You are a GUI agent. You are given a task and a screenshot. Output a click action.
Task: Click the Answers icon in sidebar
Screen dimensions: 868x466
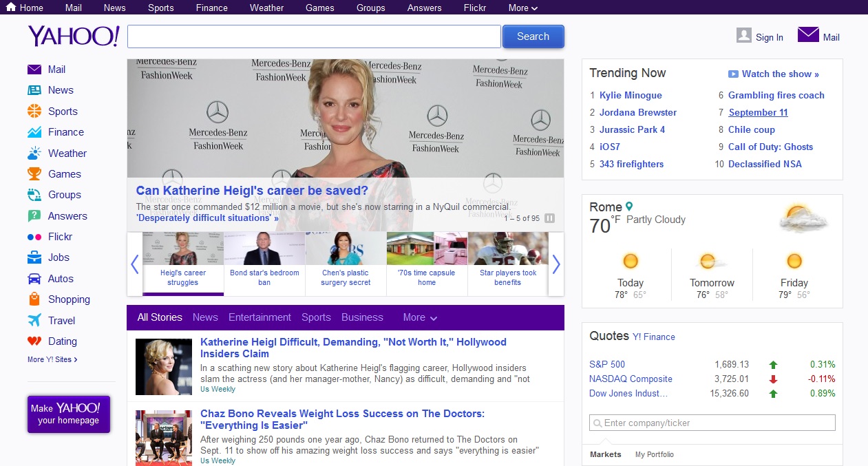[x=34, y=216]
